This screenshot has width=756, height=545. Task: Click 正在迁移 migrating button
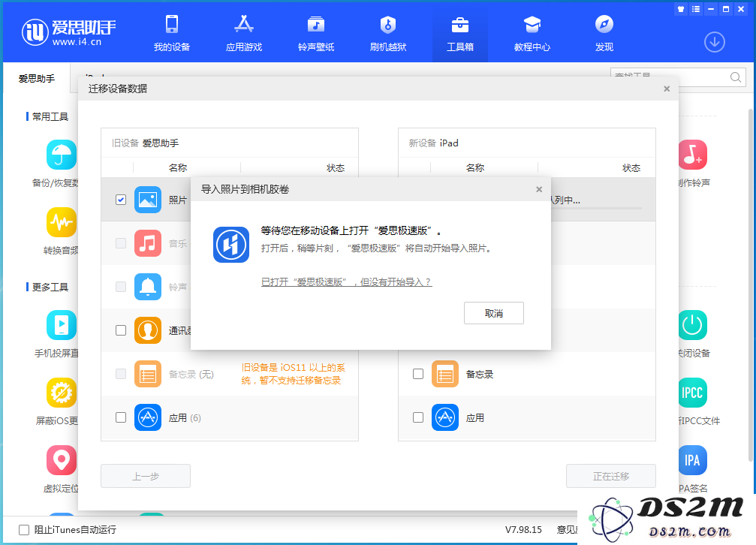611,476
